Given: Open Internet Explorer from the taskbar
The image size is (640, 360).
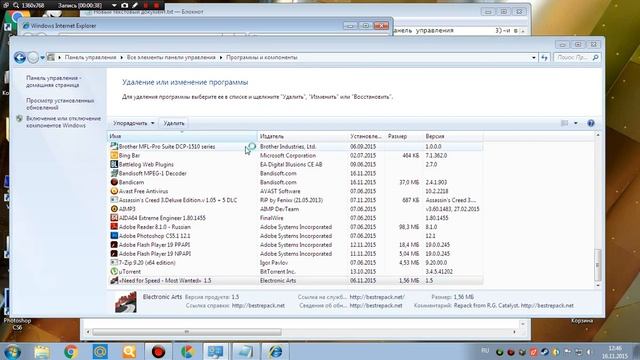Looking at the screenshot, I should (276, 351).
